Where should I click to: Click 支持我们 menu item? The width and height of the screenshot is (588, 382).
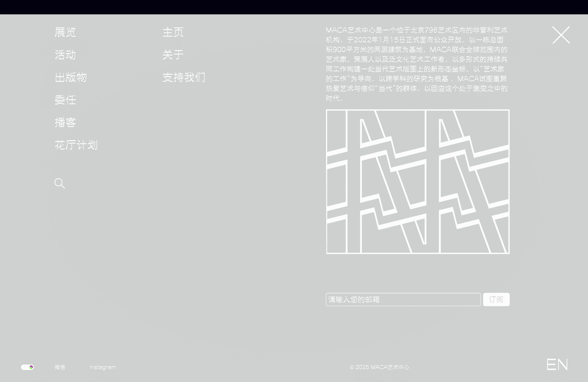click(x=184, y=77)
